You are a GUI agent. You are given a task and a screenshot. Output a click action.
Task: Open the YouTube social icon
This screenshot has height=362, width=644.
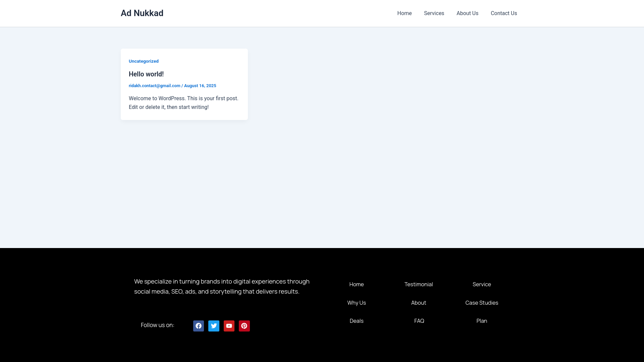(229, 326)
